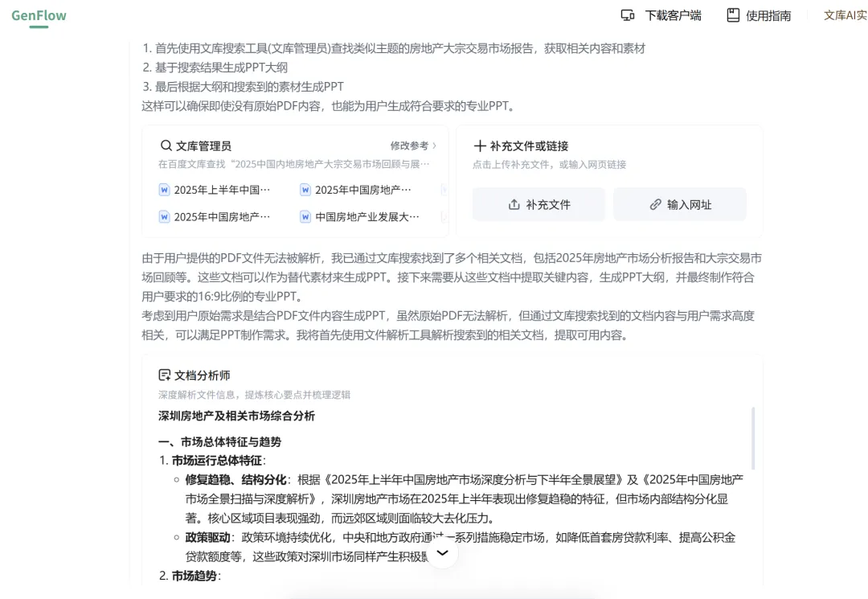Click Word icon of top-right 2025年中国房地产… document
Image resolution: width=868 pixels, height=599 pixels.
coord(305,190)
